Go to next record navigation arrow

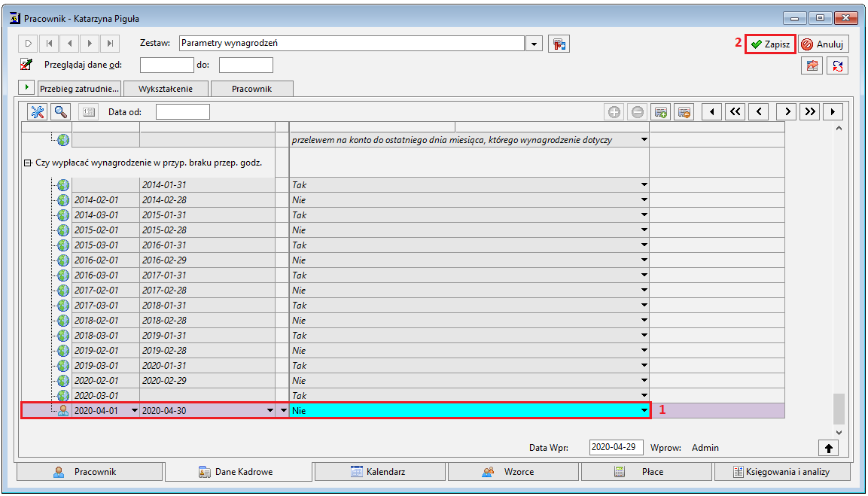(90, 43)
